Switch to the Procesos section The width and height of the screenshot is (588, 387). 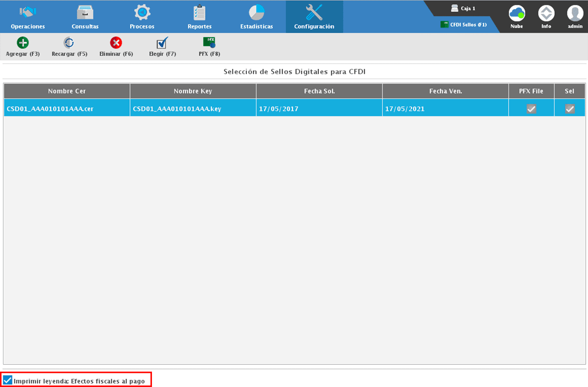(x=142, y=17)
